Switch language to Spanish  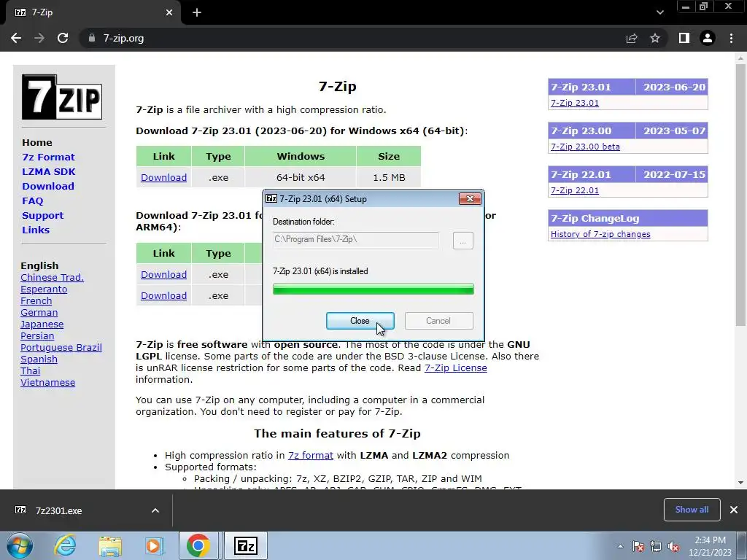pos(39,359)
